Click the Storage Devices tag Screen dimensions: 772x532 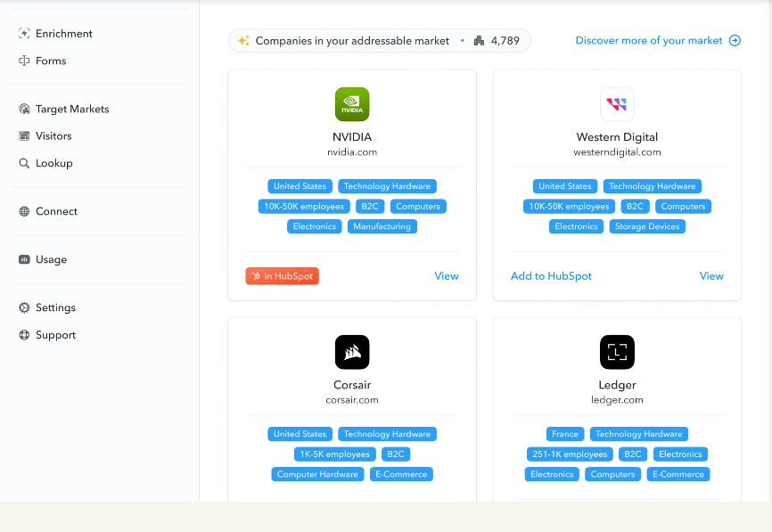(x=647, y=226)
